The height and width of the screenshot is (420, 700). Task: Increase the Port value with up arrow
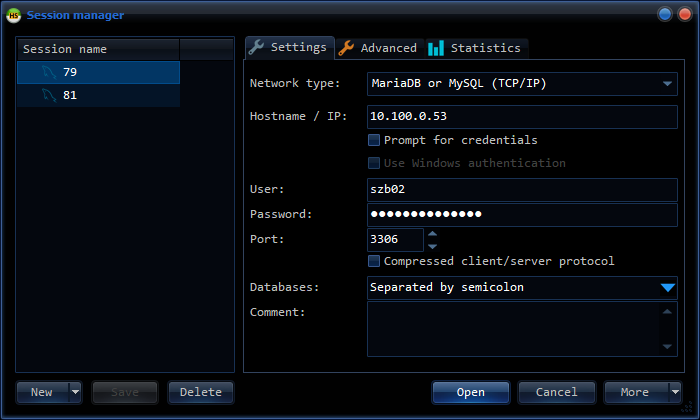point(432,234)
